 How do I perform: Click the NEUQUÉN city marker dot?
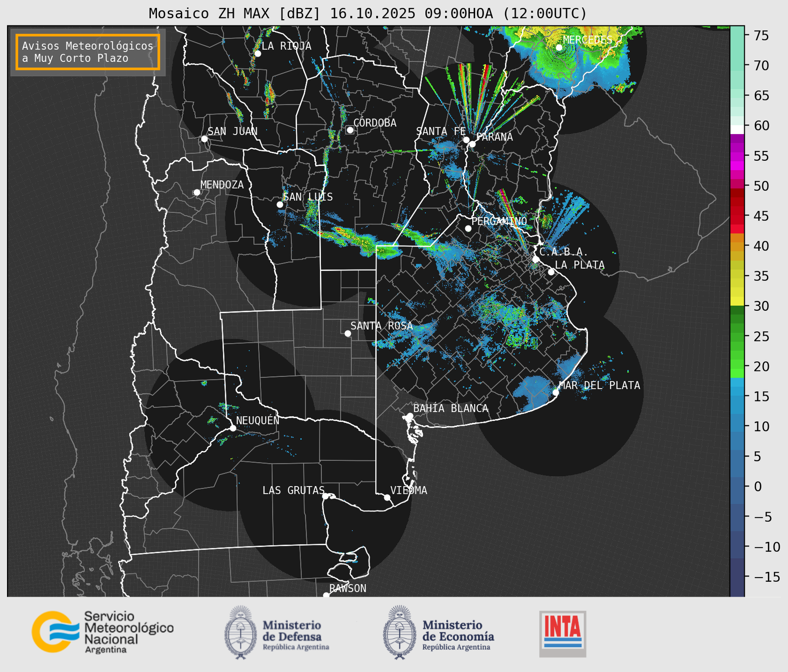click(x=233, y=428)
